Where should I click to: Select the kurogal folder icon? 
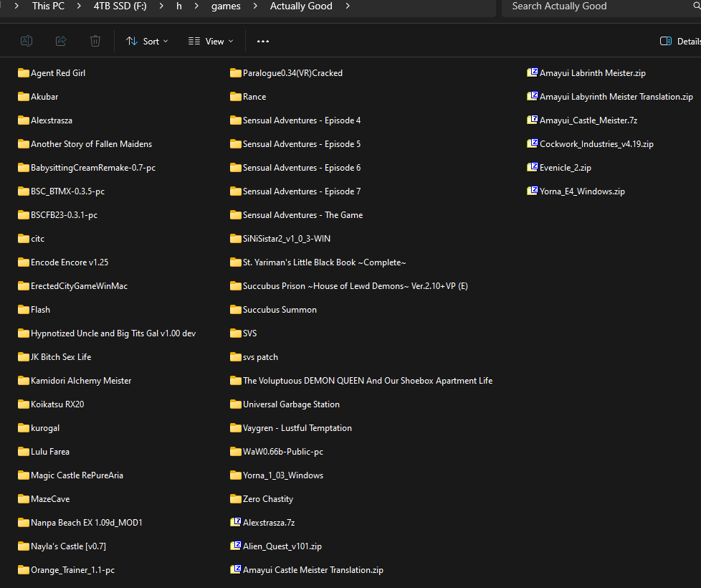(23, 428)
